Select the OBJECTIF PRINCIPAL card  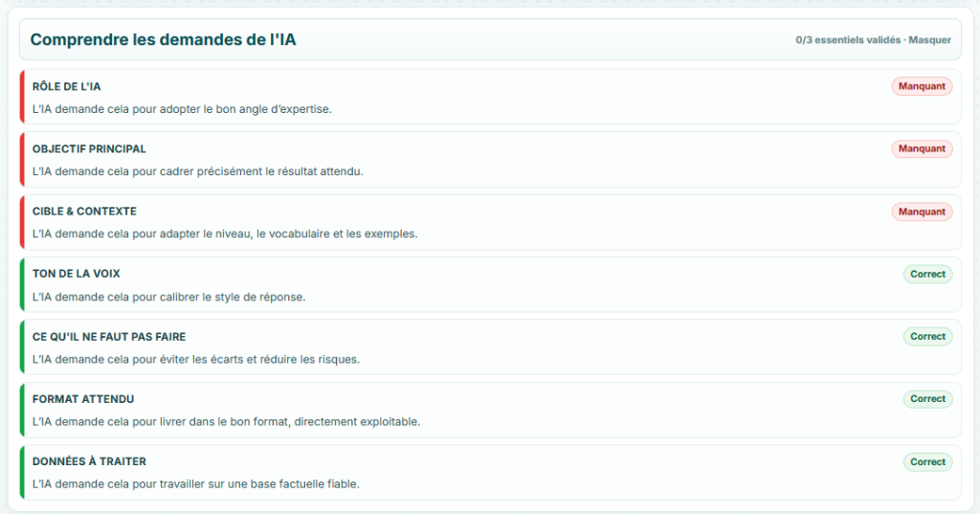490,160
